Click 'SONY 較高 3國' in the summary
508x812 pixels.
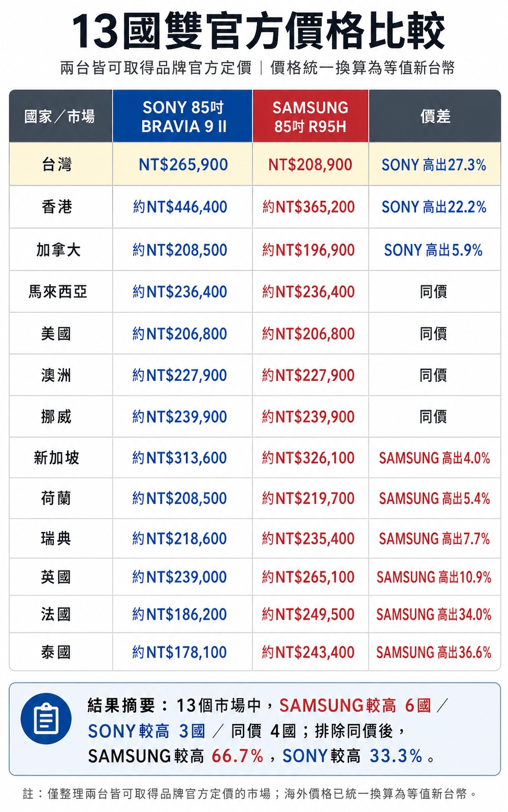click(x=146, y=731)
